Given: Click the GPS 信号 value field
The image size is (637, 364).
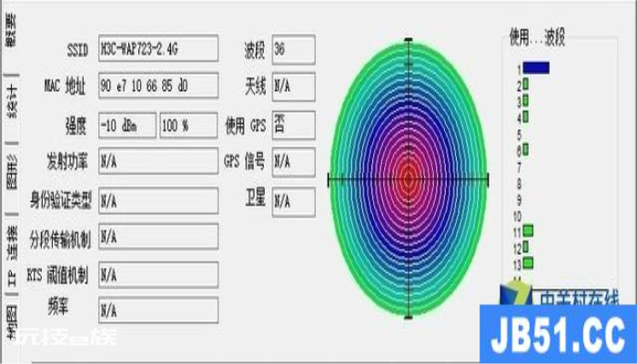Looking at the screenshot, I should [294, 162].
